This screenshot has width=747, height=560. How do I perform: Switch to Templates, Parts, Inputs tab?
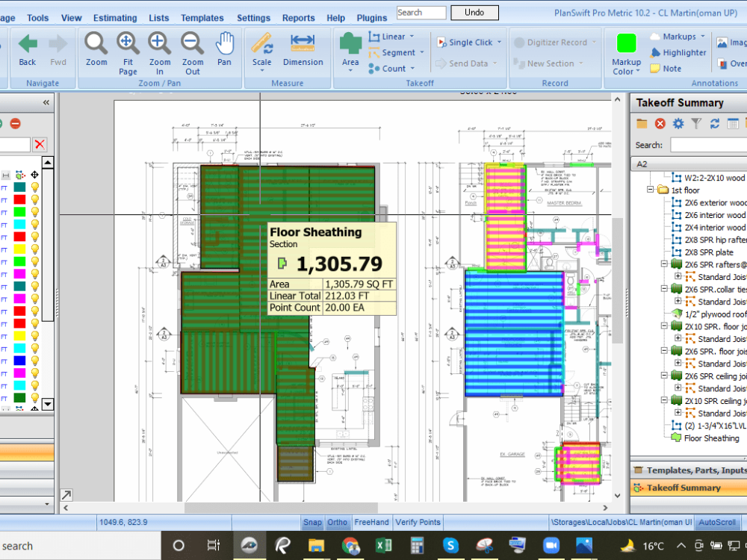(x=689, y=470)
